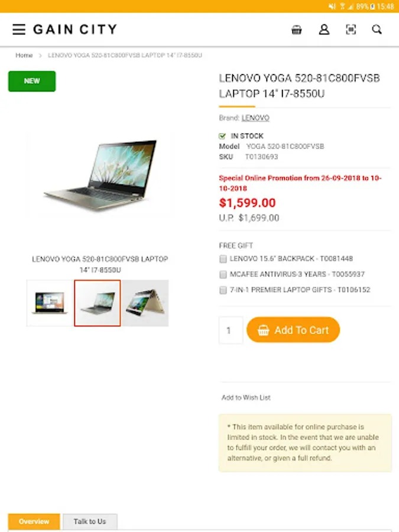Image resolution: width=399 pixels, height=532 pixels.
Task: Tick the 7-in-1 Premier Laptop Gifts checkbox
Action: (x=223, y=290)
